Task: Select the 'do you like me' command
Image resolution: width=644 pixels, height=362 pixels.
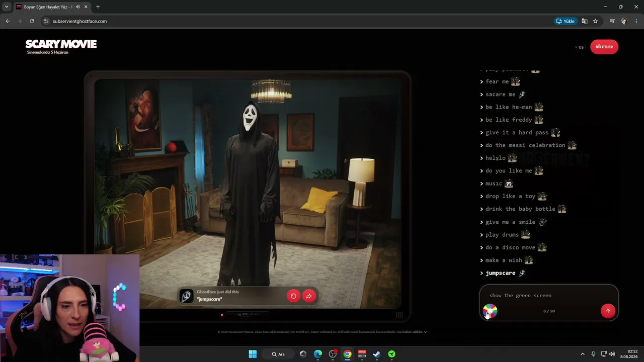Action: [x=509, y=171]
